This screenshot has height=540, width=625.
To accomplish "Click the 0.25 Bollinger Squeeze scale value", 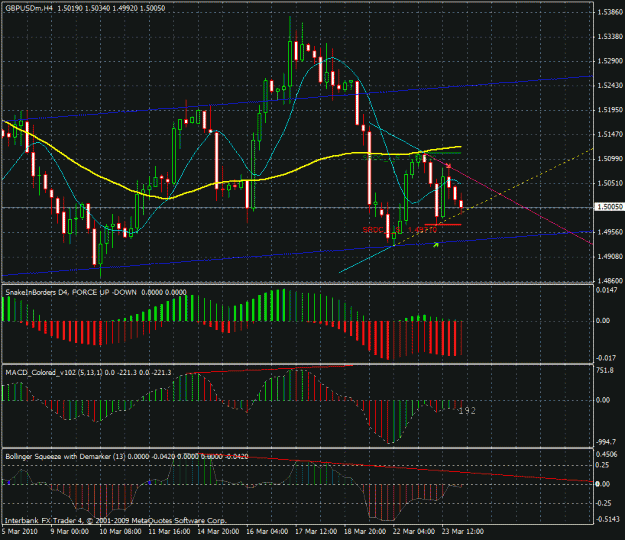I will coord(603,465).
